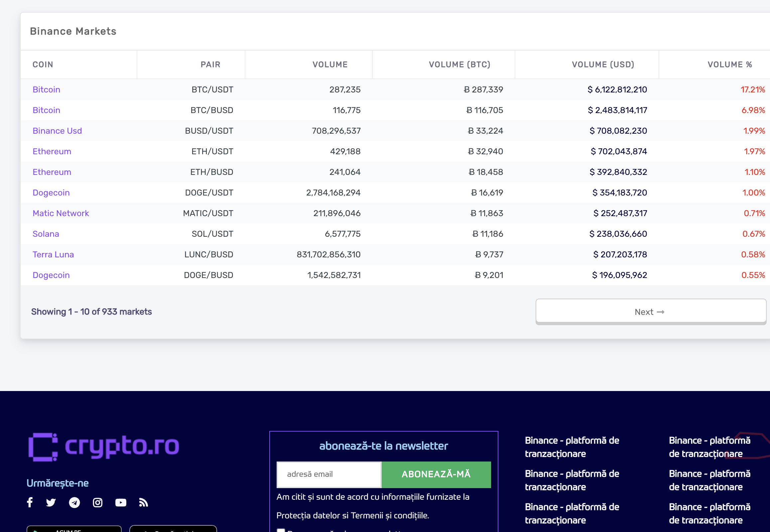Click the Urmărește-ne label
This screenshot has width=770, height=532.
point(57,483)
